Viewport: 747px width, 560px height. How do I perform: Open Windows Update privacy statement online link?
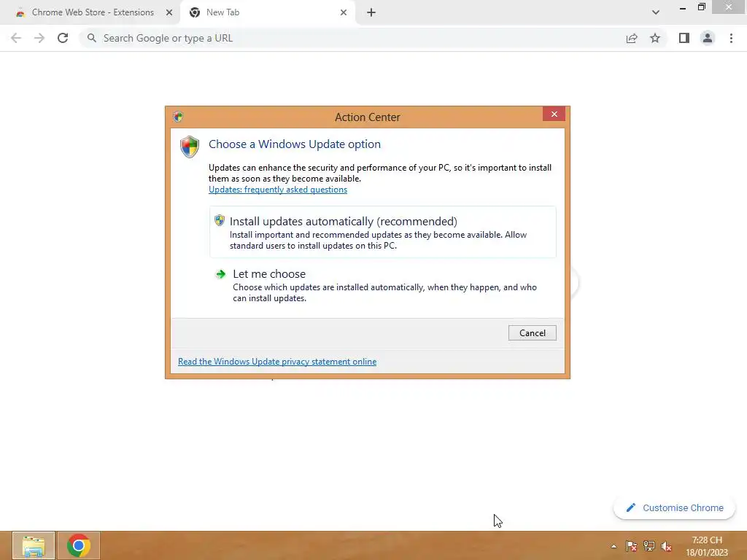[277, 362]
